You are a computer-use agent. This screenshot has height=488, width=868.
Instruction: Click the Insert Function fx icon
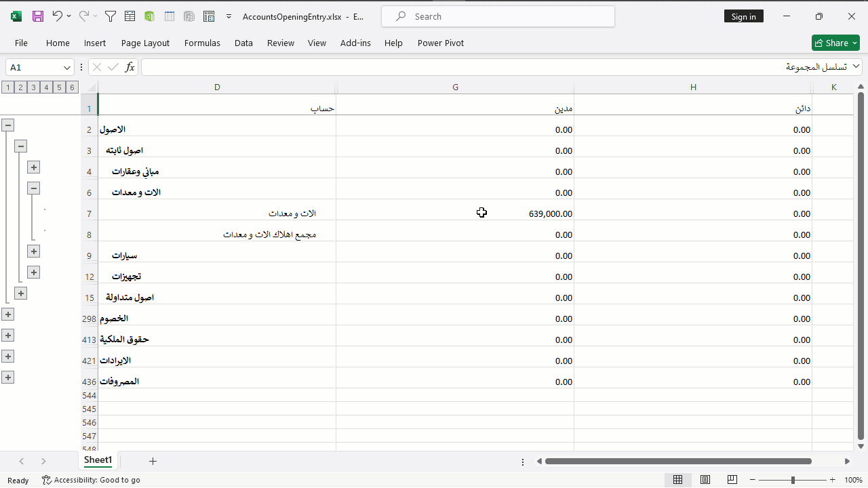pyautogui.click(x=130, y=67)
